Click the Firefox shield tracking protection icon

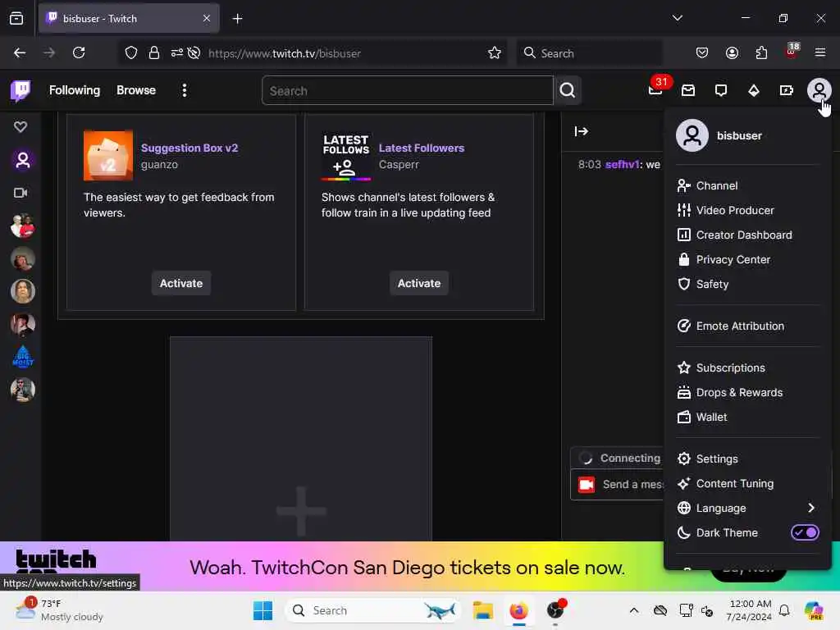click(131, 52)
